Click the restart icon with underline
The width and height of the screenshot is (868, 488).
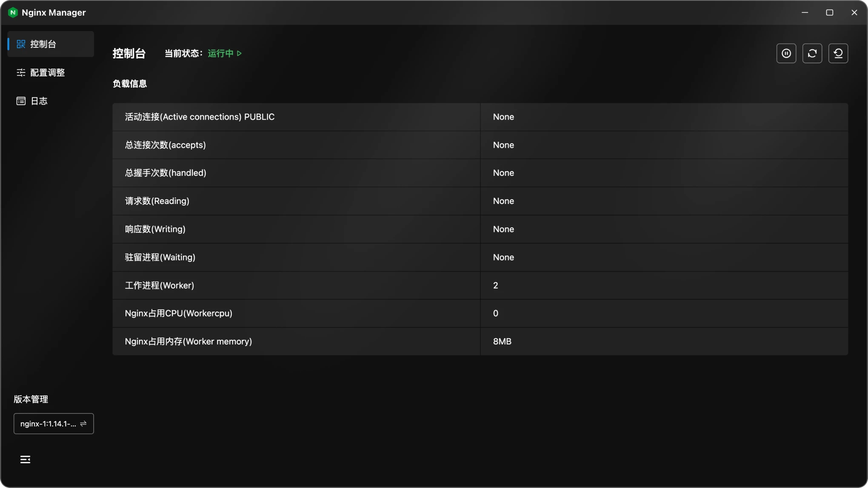click(838, 53)
